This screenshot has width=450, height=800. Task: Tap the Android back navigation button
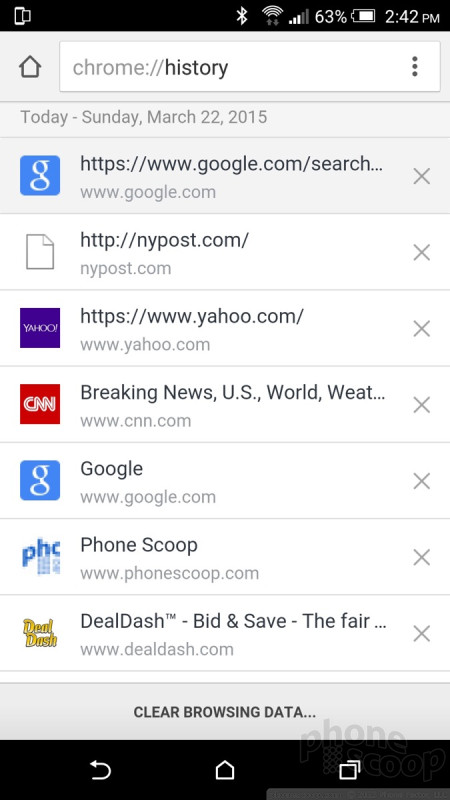tap(100, 770)
